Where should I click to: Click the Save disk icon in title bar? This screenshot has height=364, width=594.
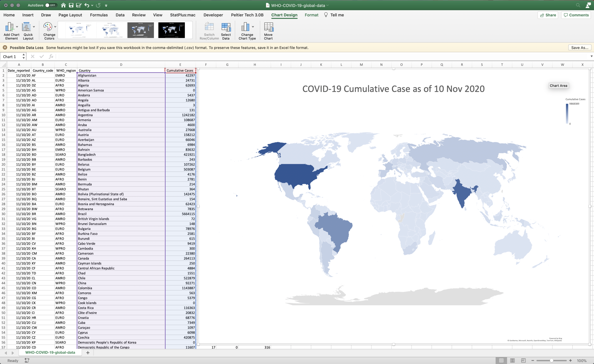71,5
